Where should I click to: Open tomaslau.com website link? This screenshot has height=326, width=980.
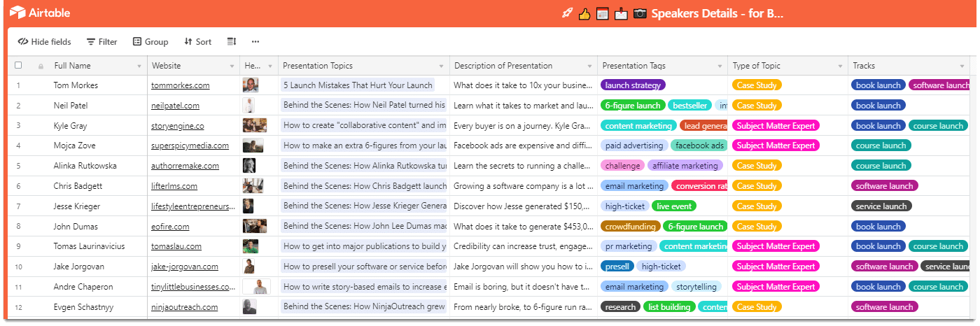(x=176, y=246)
